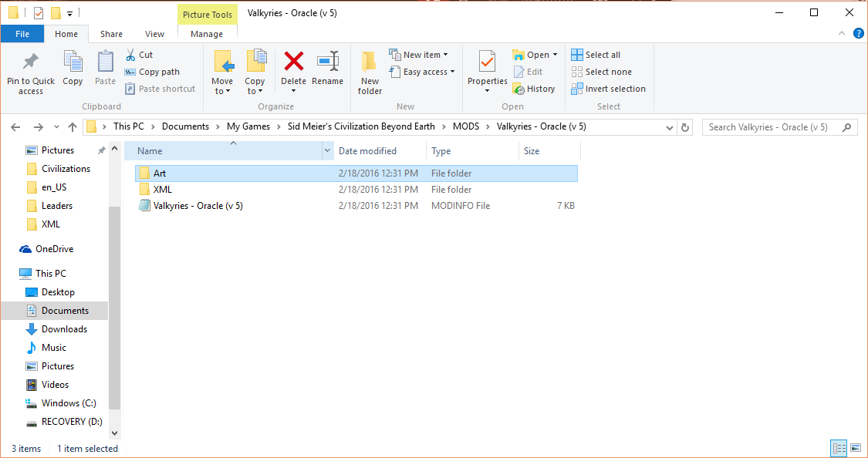Viewport: 868px width, 458px height.
Task: Click the Rename icon
Action: [x=328, y=61]
